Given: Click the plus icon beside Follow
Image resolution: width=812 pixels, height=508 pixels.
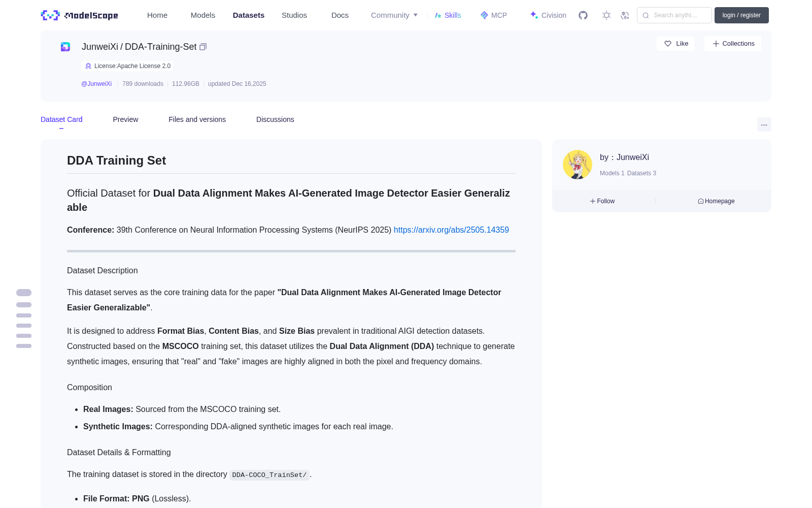Looking at the screenshot, I should point(593,201).
